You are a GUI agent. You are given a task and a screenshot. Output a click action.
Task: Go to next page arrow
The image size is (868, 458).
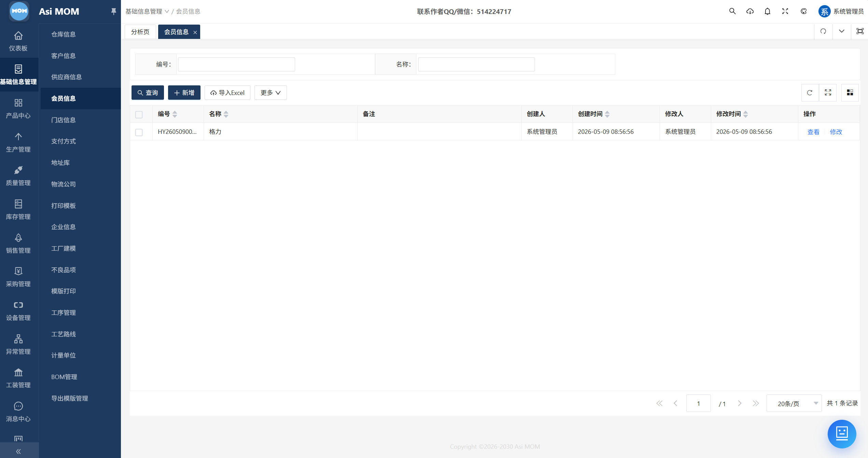(x=740, y=403)
